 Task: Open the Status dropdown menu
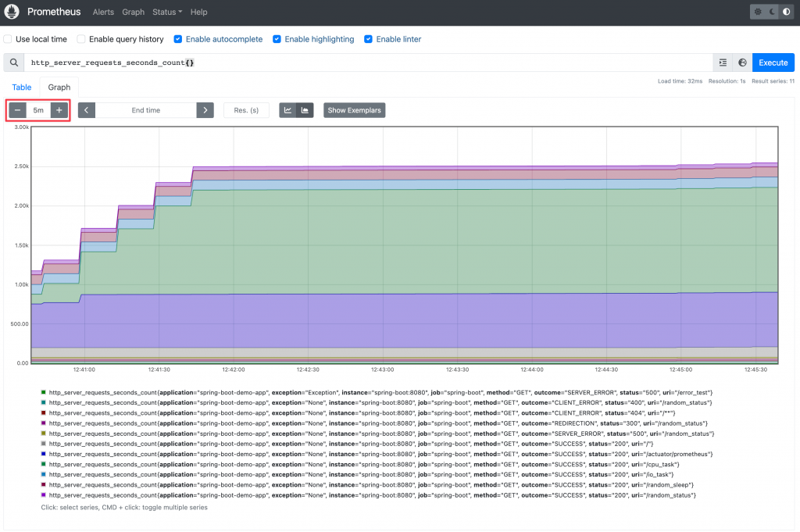(167, 12)
